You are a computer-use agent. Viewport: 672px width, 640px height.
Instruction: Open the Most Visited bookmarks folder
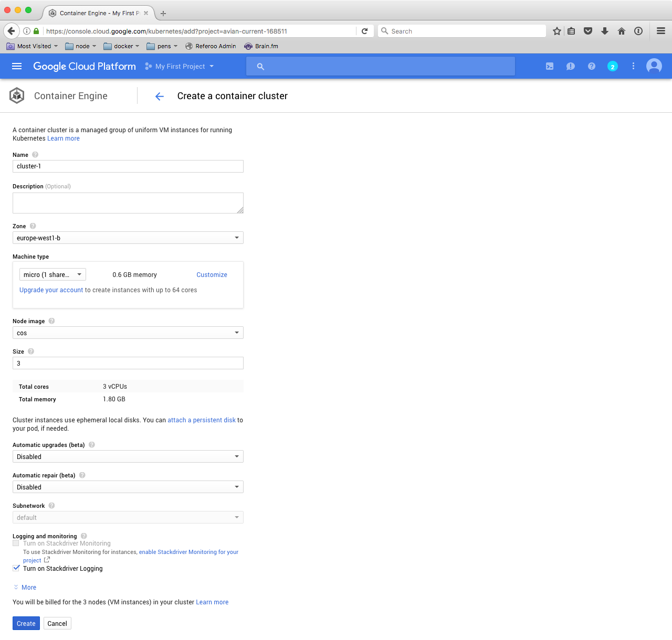tap(32, 46)
